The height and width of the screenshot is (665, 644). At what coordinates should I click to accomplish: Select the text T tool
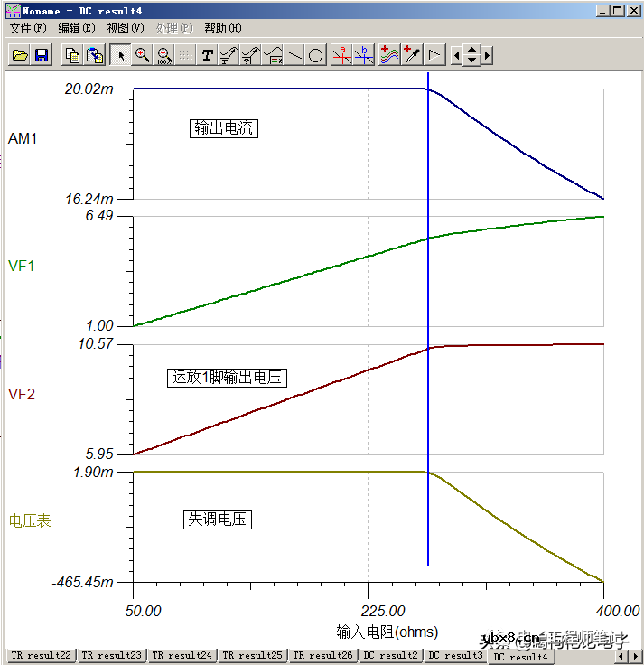(x=207, y=55)
